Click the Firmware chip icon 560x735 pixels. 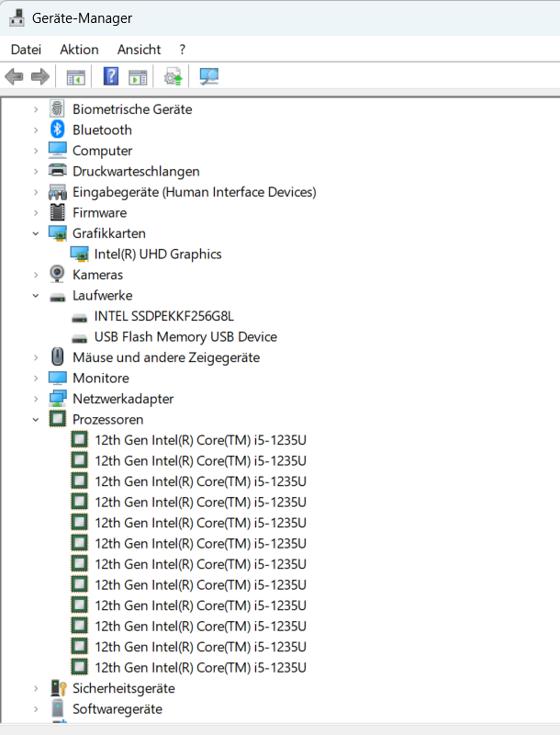point(57,212)
